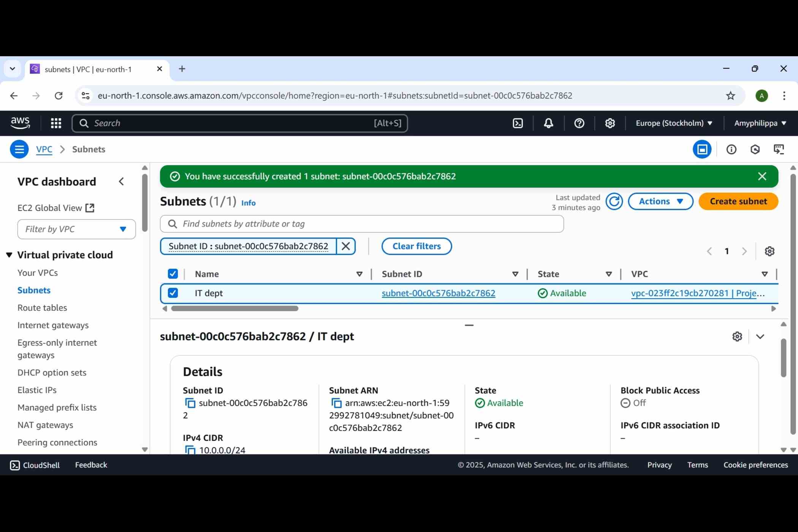Click the details panel vertical scrollbar
798x532 pixels.
(x=783, y=358)
